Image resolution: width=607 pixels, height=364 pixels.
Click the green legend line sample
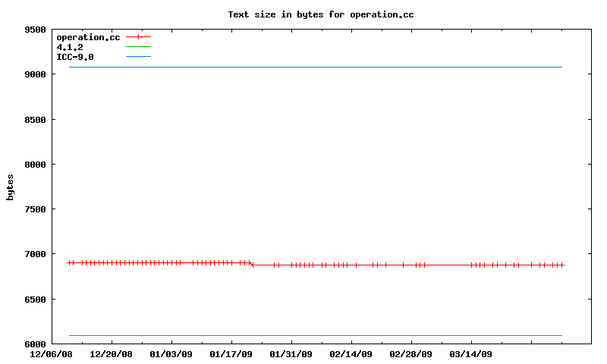point(138,47)
